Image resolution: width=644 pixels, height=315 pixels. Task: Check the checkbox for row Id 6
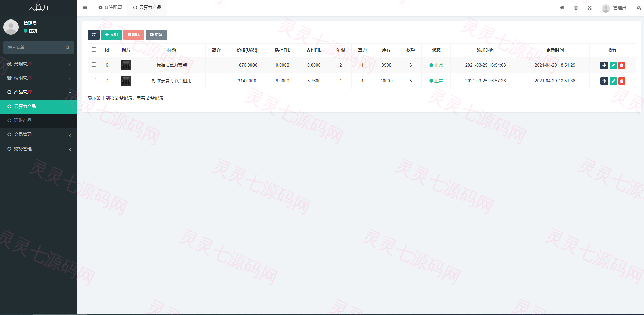pyautogui.click(x=94, y=65)
